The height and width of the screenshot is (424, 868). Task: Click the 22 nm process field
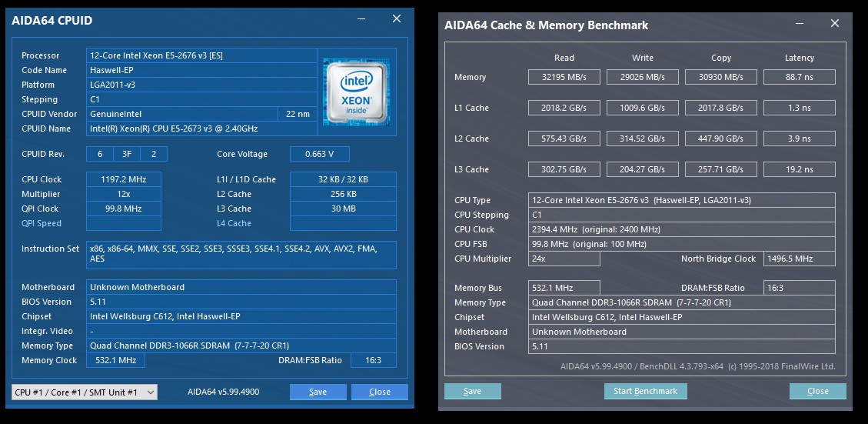point(298,114)
